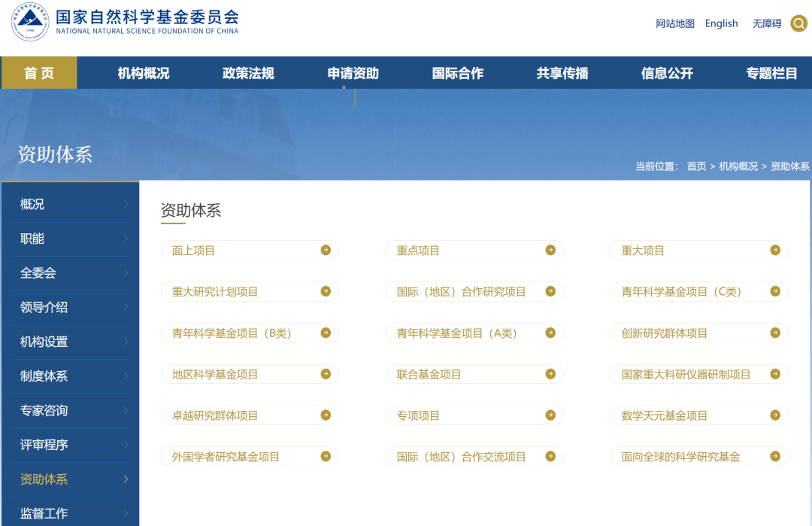
Task: Click arrow icon beside 重点项目
Action: 550,250
